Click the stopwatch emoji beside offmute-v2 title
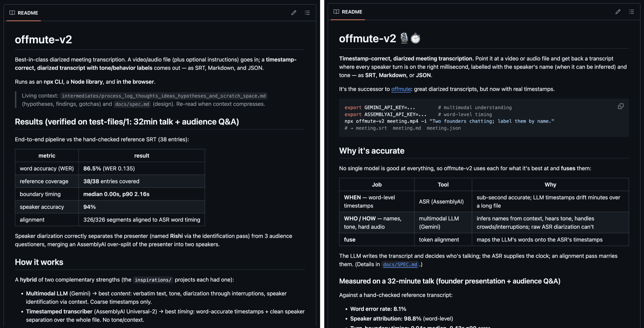Screen dimensions: 644x328 point(415,38)
